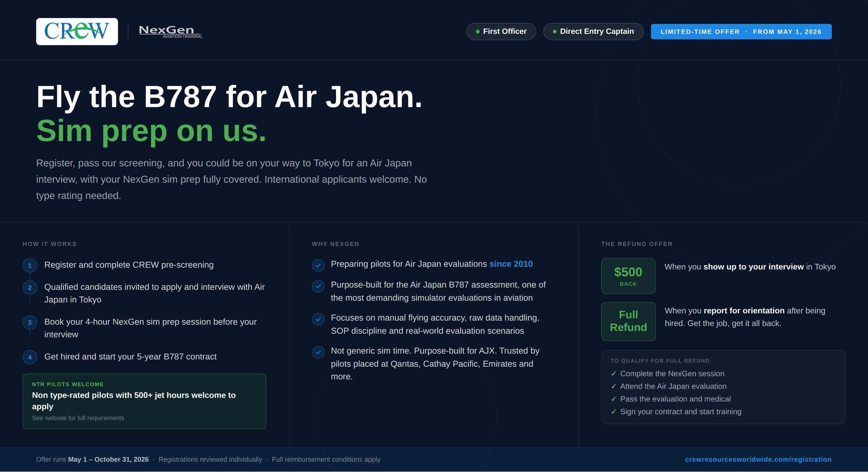Viewport: 868px width, 472px height.
Task: Click the step 4 number circle
Action: 30,357
